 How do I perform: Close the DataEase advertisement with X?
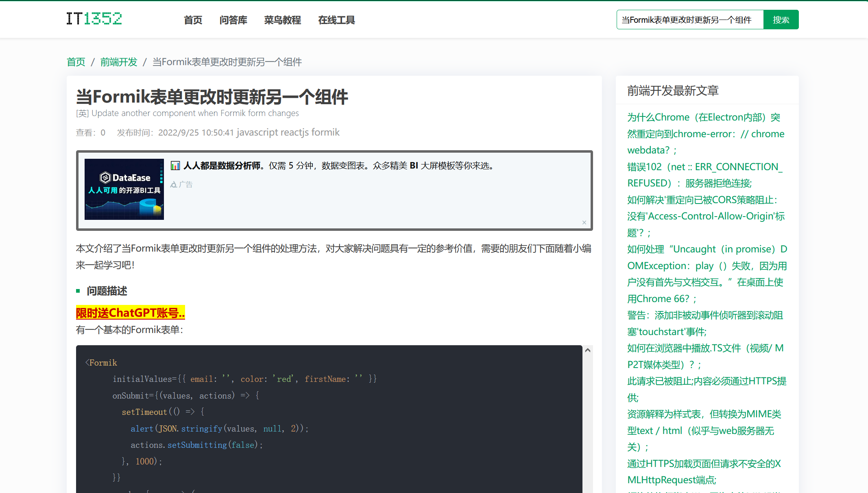pyautogui.click(x=584, y=222)
